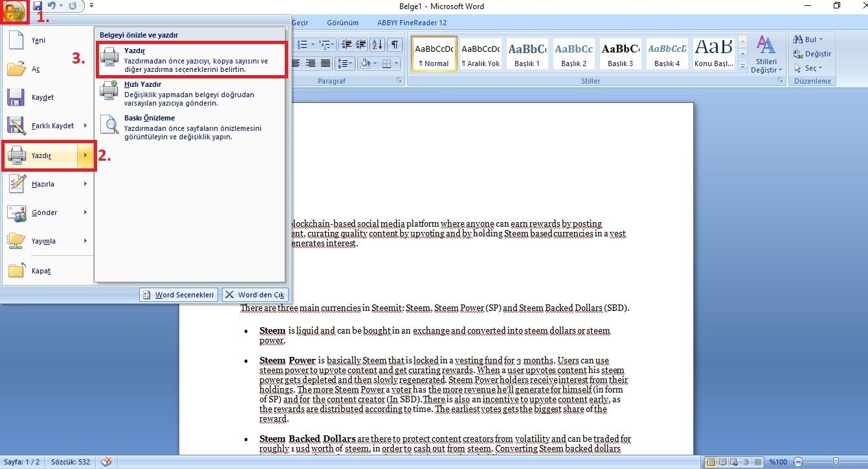Choose Kaydet in the Office menu

[x=48, y=97]
